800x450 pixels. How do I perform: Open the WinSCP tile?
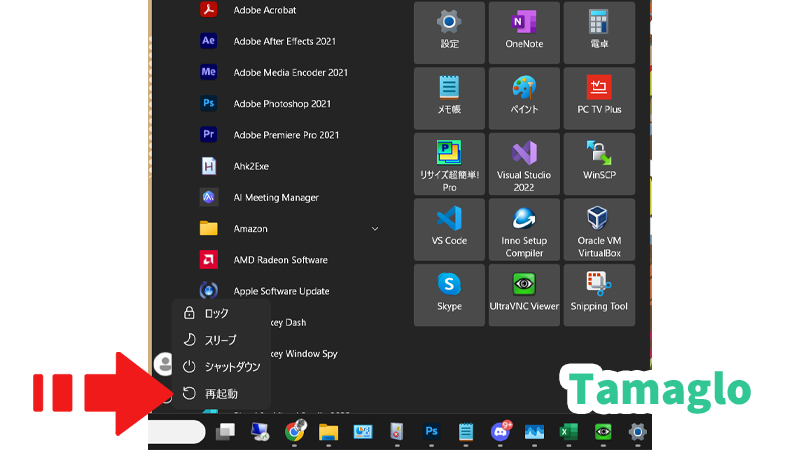[599, 164]
